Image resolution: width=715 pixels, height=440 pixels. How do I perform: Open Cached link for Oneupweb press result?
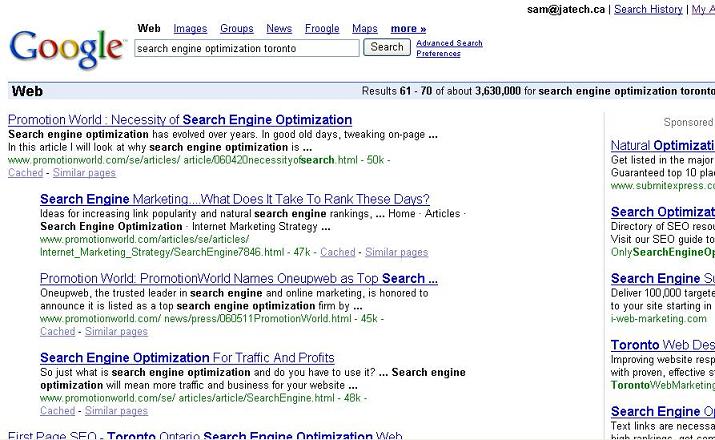pos(57,331)
